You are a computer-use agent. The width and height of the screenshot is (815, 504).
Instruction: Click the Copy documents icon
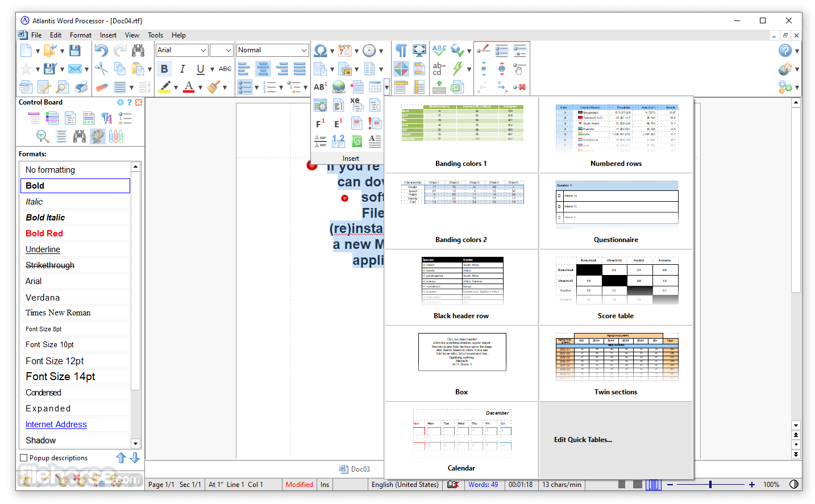pos(119,69)
